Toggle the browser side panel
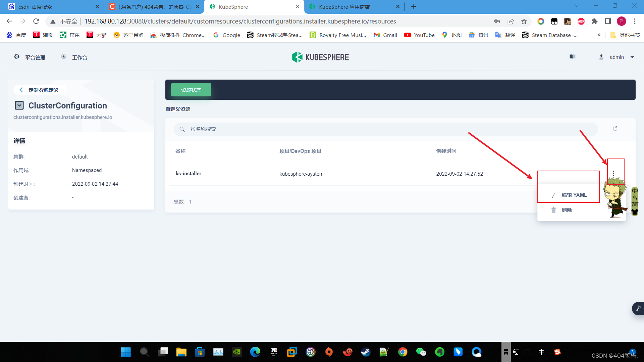The image size is (644, 362). pyautogui.click(x=608, y=21)
